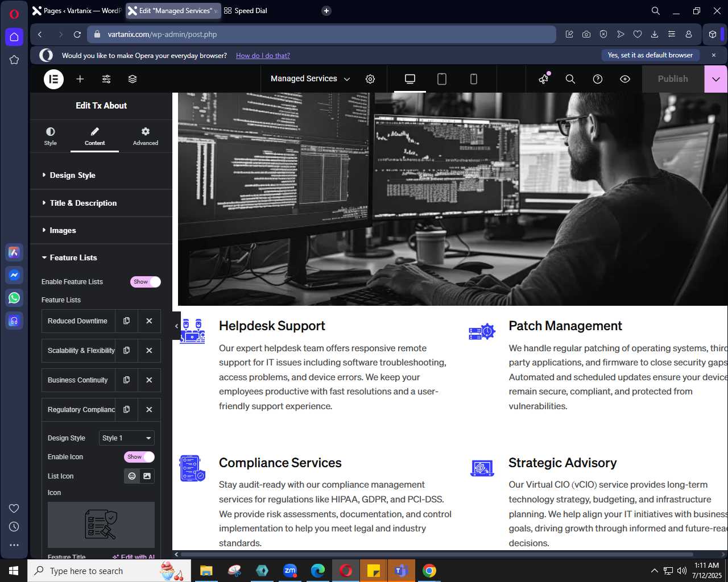The image size is (728, 582).
Task: Expand the Title & Description section
Action: pos(101,203)
